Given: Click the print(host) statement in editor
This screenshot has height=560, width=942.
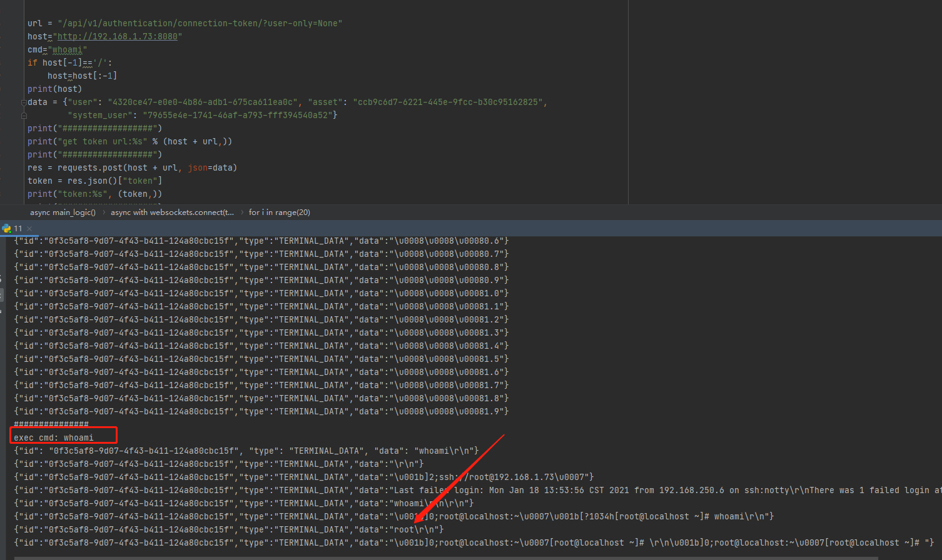Looking at the screenshot, I should tap(54, 89).
